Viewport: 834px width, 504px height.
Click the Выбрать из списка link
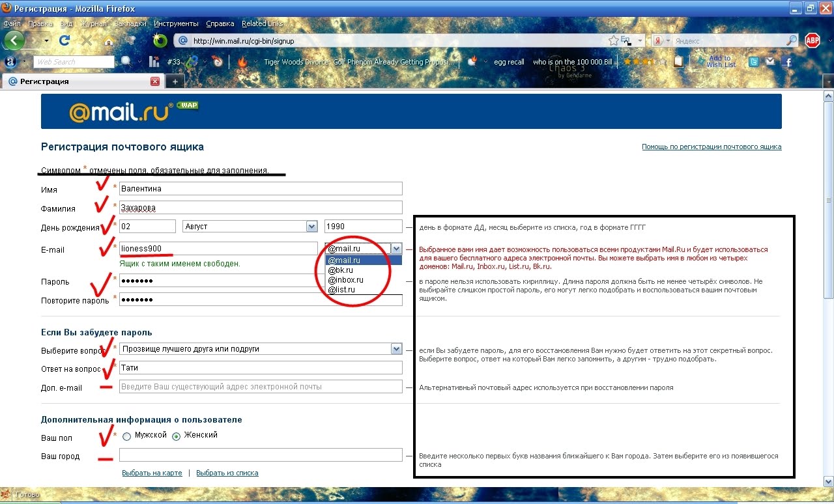click(227, 473)
